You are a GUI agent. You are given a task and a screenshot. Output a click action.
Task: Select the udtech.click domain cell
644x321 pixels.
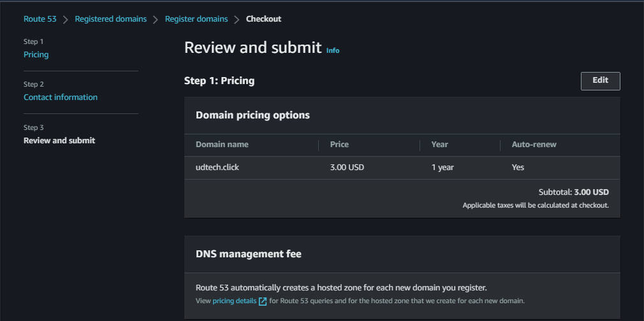click(x=217, y=168)
